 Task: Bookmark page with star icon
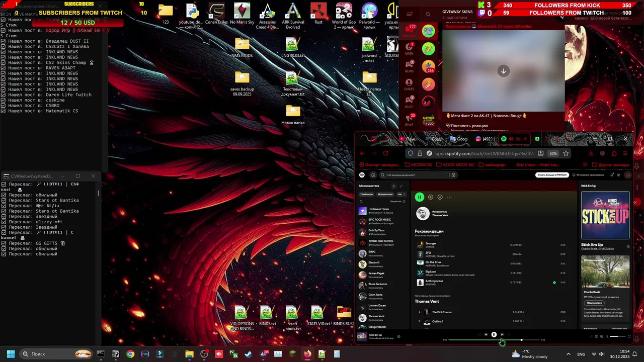(x=566, y=153)
